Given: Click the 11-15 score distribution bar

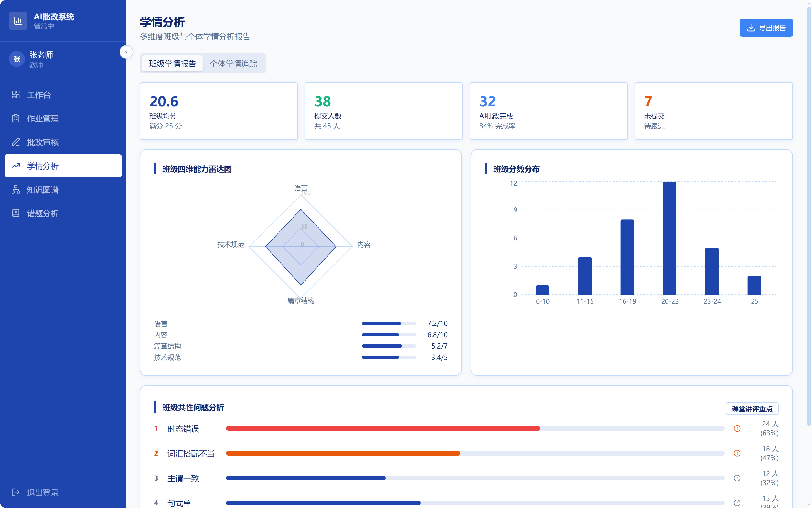Looking at the screenshot, I should [585, 276].
